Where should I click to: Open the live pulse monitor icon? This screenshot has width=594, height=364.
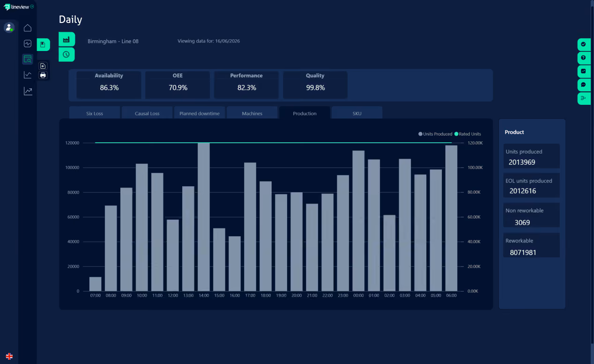(x=28, y=44)
